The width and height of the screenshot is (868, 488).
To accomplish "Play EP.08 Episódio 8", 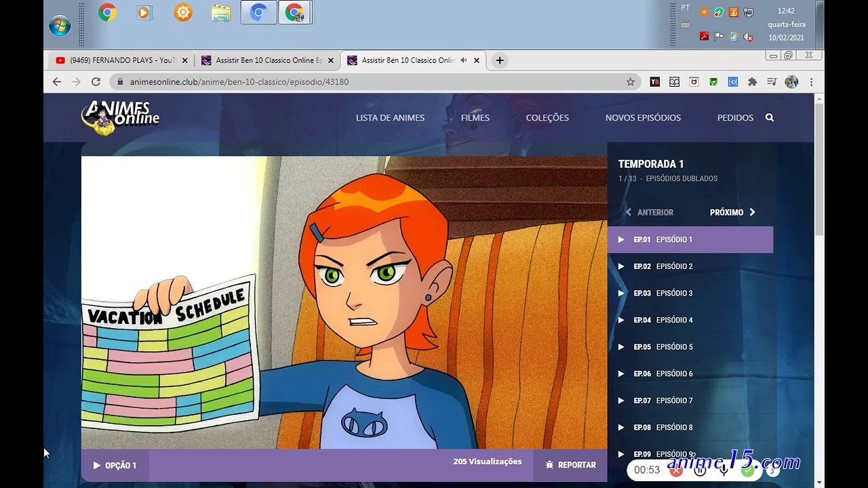I will [x=690, y=427].
